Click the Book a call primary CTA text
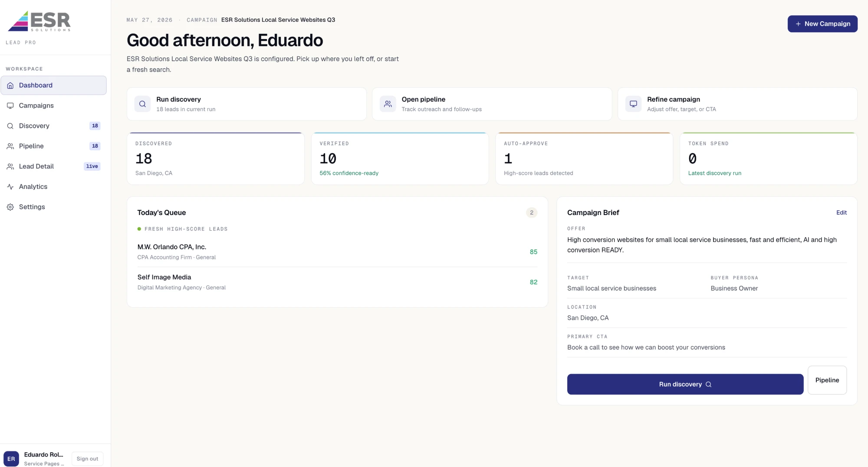 (x=646, y=348)
